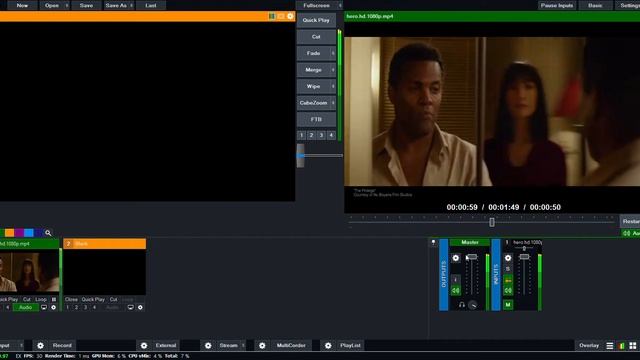Expand CubeZoom transition dropdown arrow
Screen dimensions: 640x360
click(333, 103)
